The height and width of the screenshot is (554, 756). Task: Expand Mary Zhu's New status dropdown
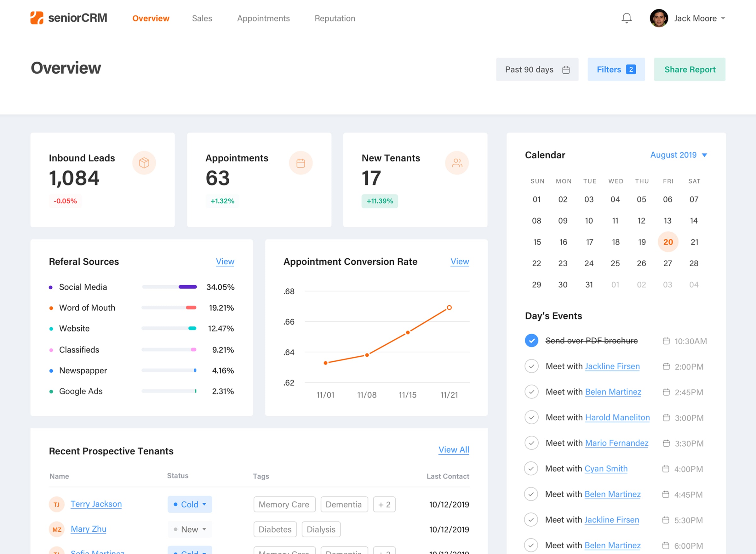coord(190,529)
